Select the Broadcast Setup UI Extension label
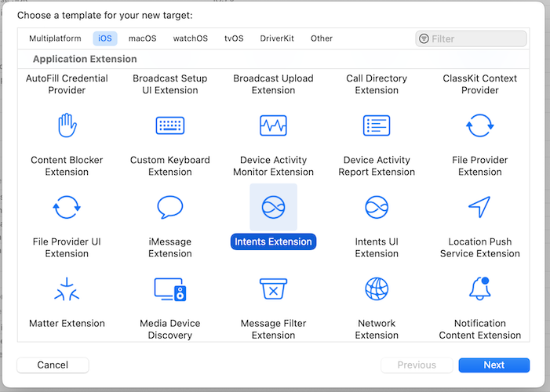 (x=170, y=84)
